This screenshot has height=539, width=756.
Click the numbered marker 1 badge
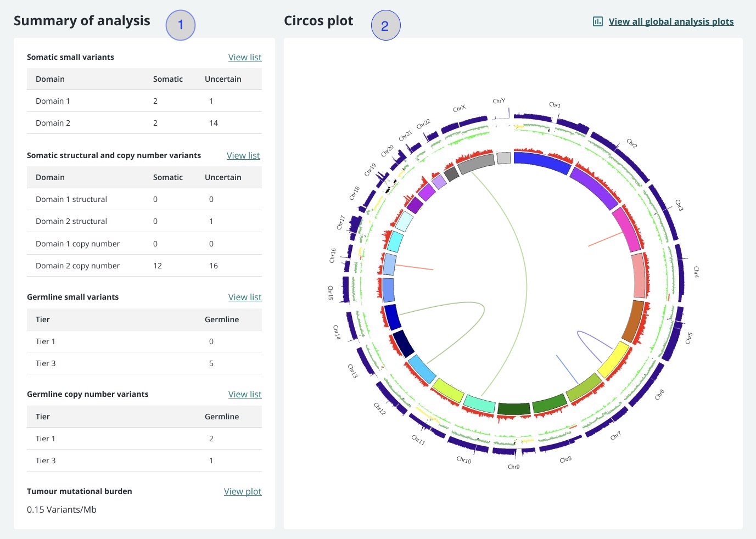(181, 25)
